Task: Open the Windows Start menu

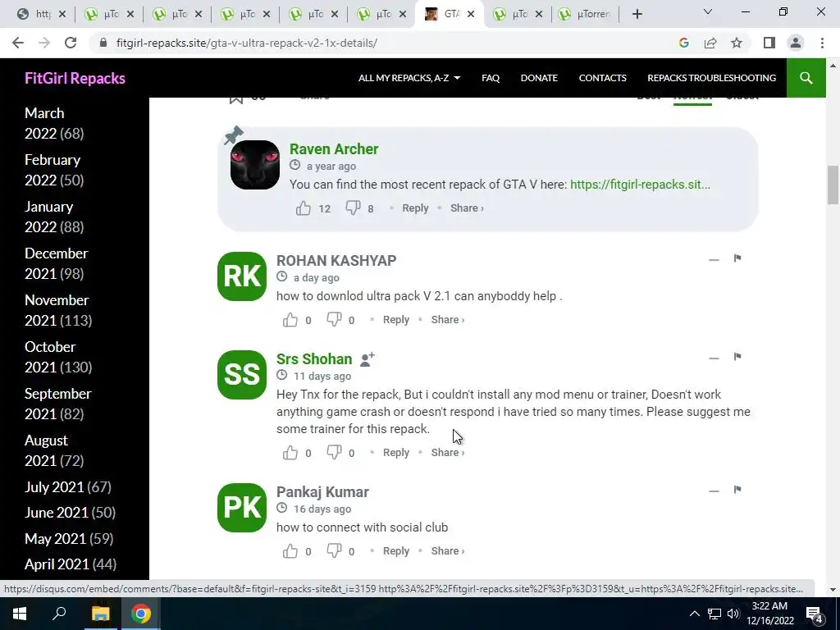Action: [20, 614]
